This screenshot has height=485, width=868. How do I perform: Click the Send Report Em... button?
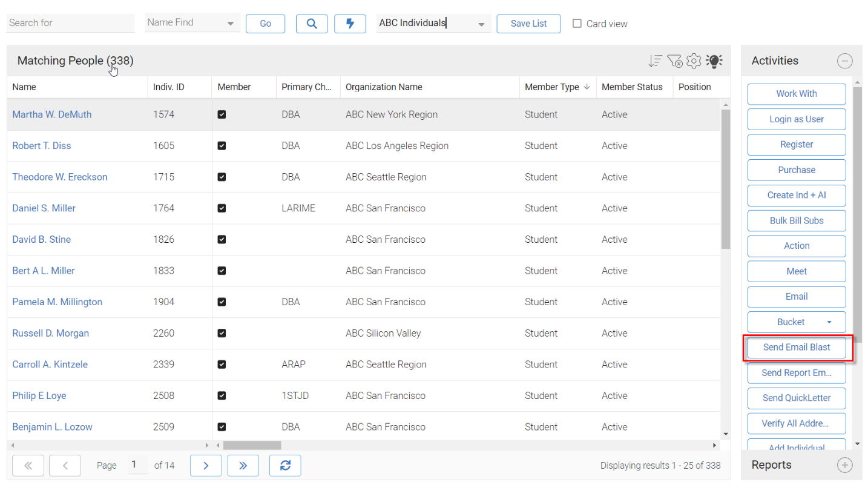pyautogui.click(x=797, y=373)
